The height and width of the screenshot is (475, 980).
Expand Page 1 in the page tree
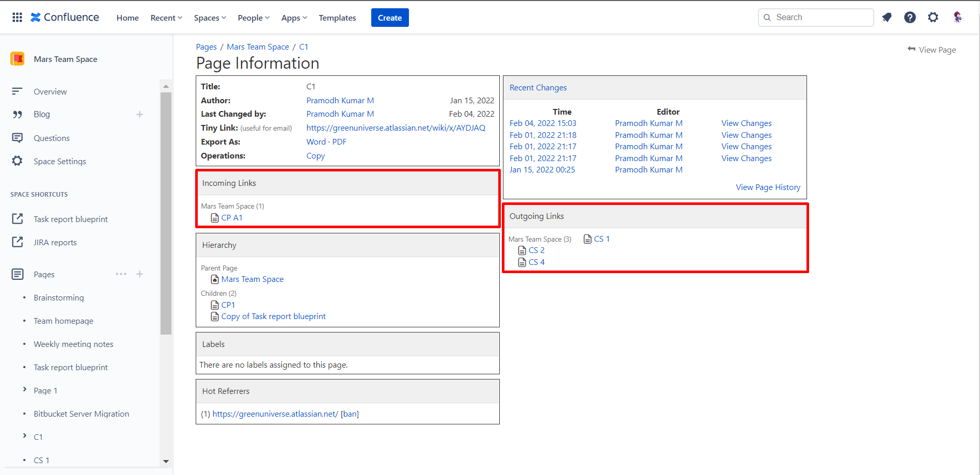[26, 390]
